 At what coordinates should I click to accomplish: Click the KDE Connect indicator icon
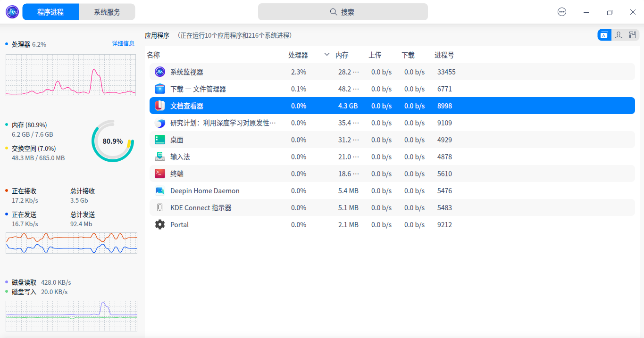tap(159, 207)
